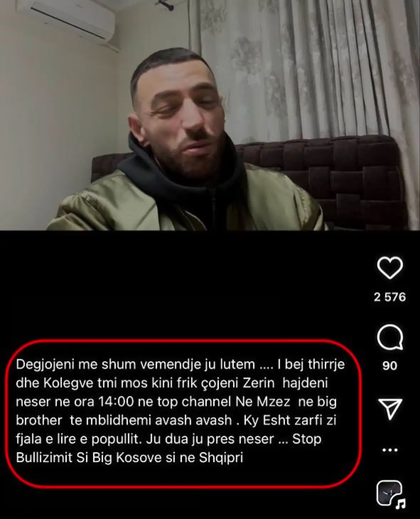This screenshot has width=420, height=519.
Task: Expand the caption starting with "Degjojeni me shum"
Action: pyautogui.click(x=181, y=411)
